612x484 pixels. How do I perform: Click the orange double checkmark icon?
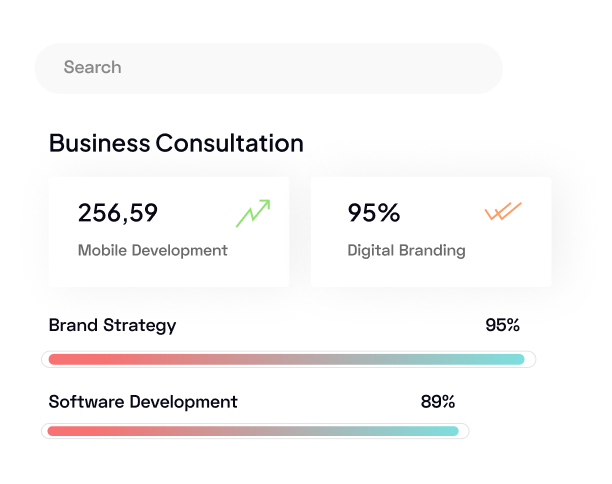click(x=502, y=211)
